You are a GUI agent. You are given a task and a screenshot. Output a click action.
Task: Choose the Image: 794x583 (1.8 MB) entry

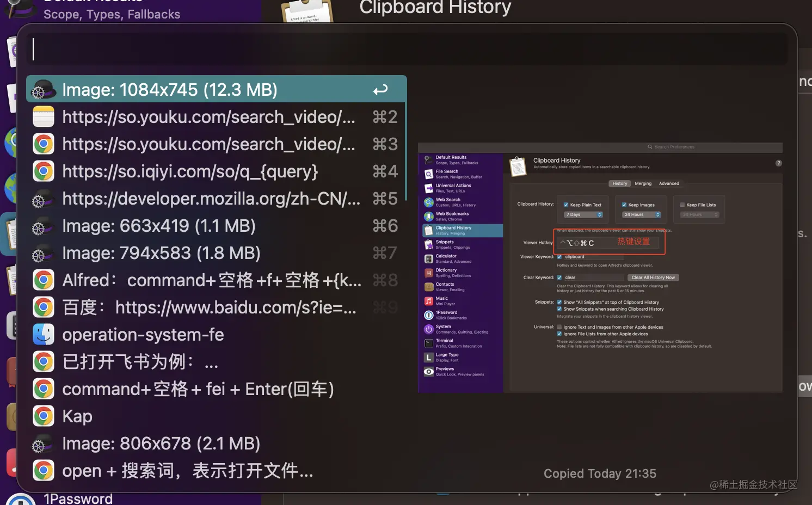(217, 253)
